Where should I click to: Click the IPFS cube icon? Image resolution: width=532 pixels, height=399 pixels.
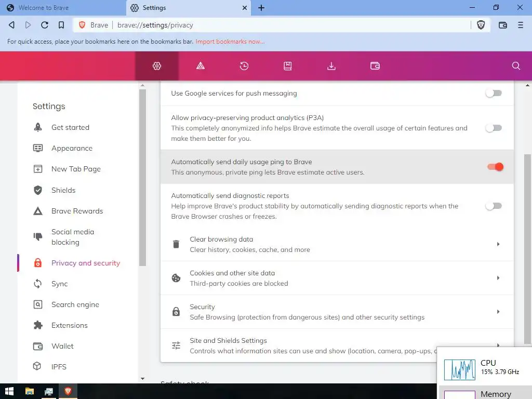coord(37,366)
